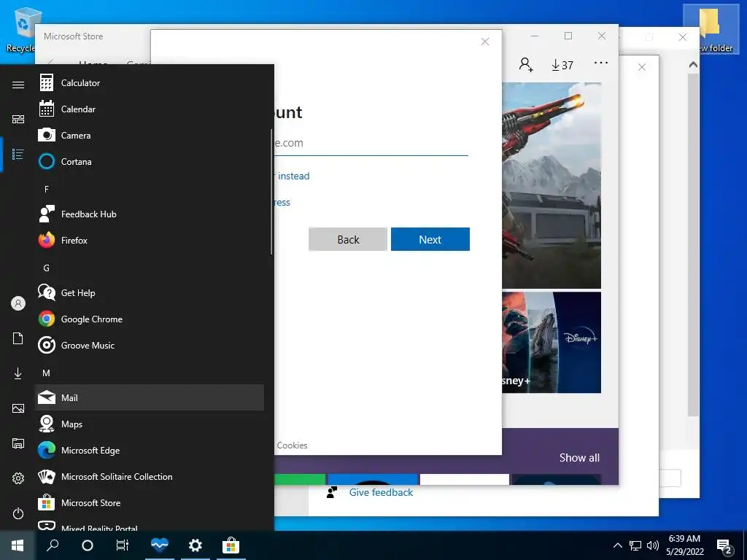Open Cortana circle on taskbar
The height and width of the screenshot is (560, 747).
88,545
